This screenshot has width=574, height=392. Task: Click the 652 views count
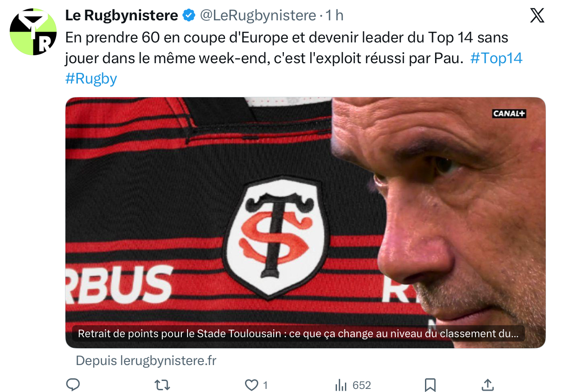(x=362, y=385)
